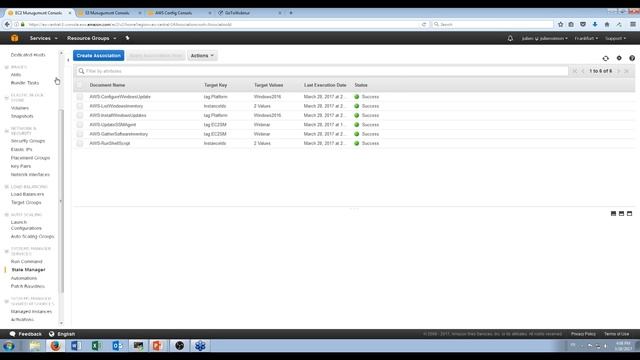Check the AWS-UpdateSSMAgent row checkbox
The height and width of the screenshot is (360, 640).
click(79, 125)
